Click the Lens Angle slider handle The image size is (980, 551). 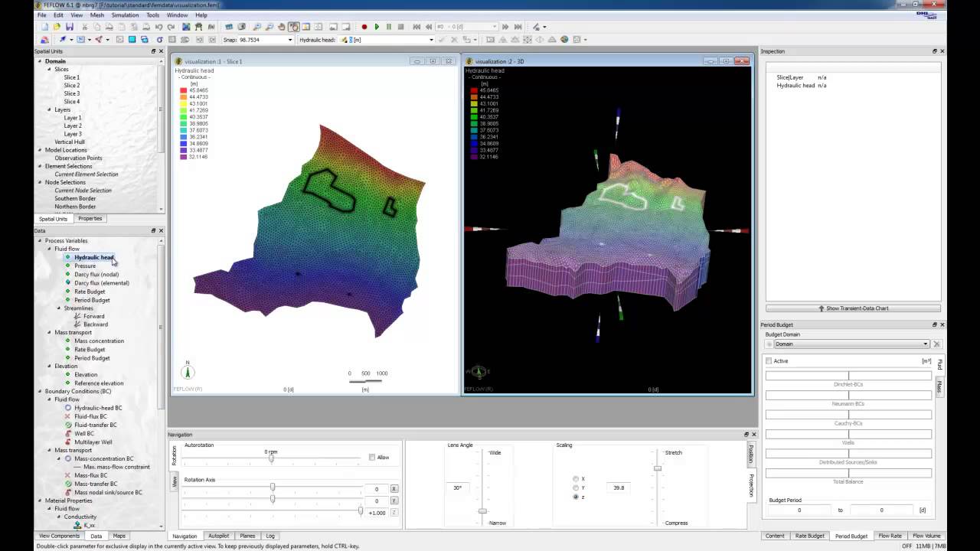click(482, 510)
